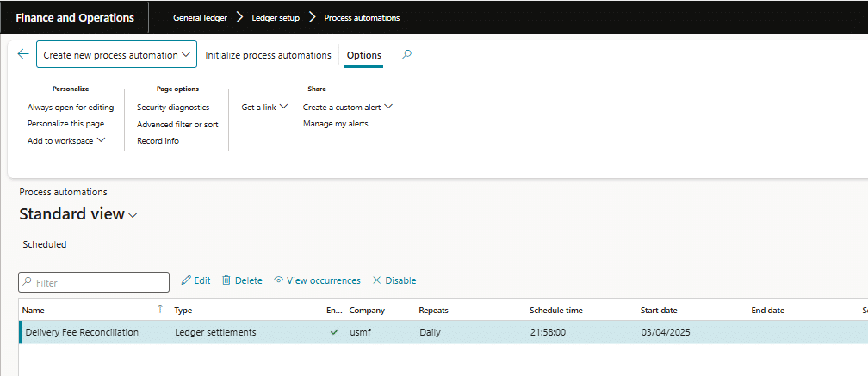868x376 pixels.
Task: Click the End date column header
Action: pyautogui.click(x=768, y=311)
